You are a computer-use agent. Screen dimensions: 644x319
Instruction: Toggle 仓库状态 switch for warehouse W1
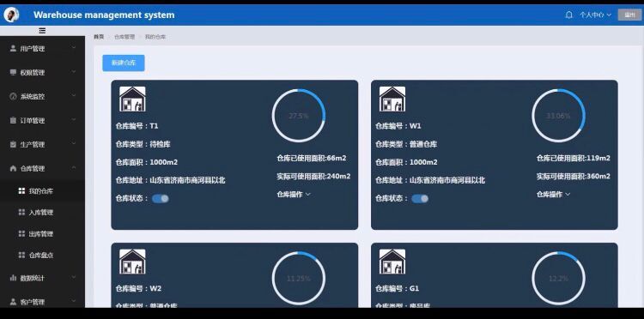click(x=420, y=198)
